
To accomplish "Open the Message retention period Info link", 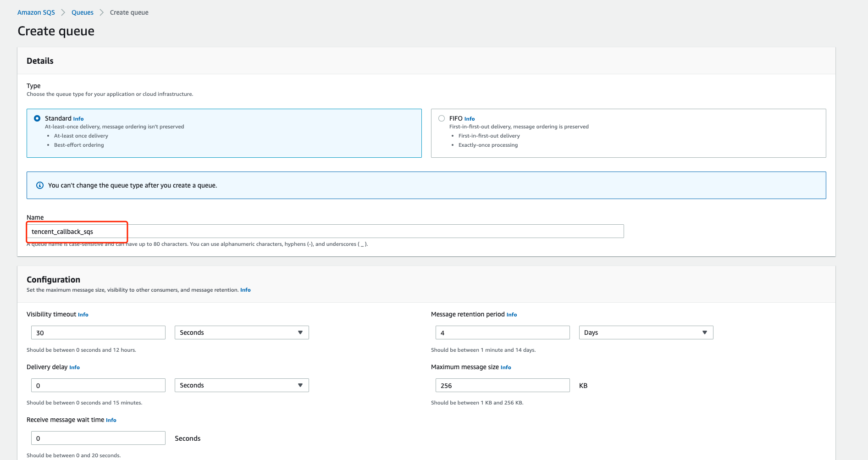I will pyautogui.click(x=511, y=315).
